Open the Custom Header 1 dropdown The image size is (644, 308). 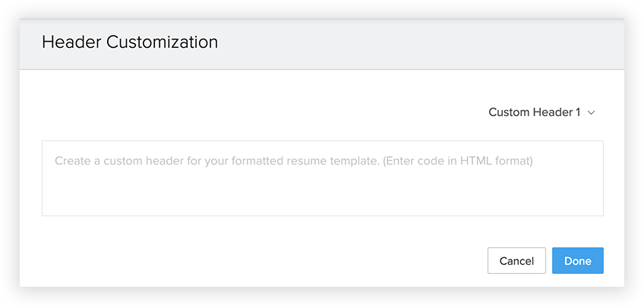pyautogui.click(x=541, y=112)
